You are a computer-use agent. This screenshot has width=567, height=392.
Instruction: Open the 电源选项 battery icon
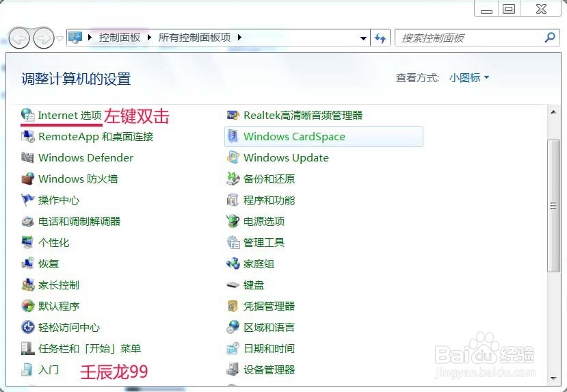coord(233,221)
